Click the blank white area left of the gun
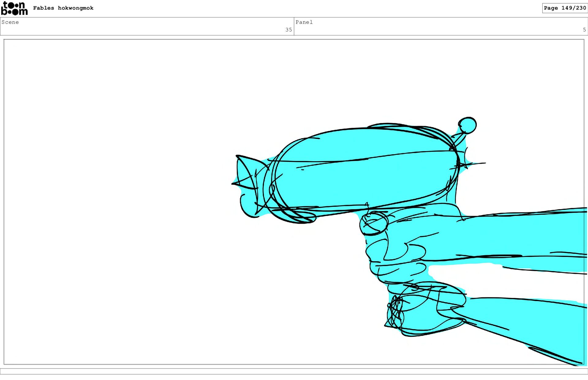Screen dimensions: 588x380 point(123,199)
